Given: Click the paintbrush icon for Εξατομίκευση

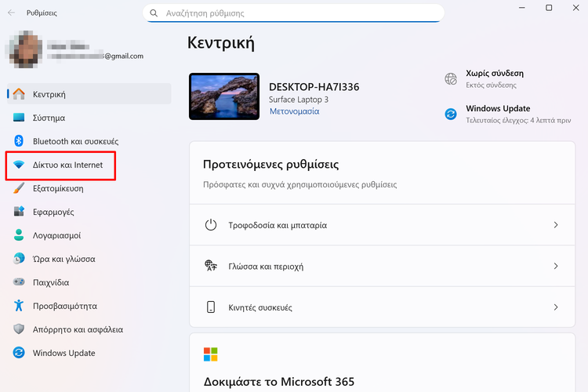Looking at the screenshot, I should click(x=20, y=188).
